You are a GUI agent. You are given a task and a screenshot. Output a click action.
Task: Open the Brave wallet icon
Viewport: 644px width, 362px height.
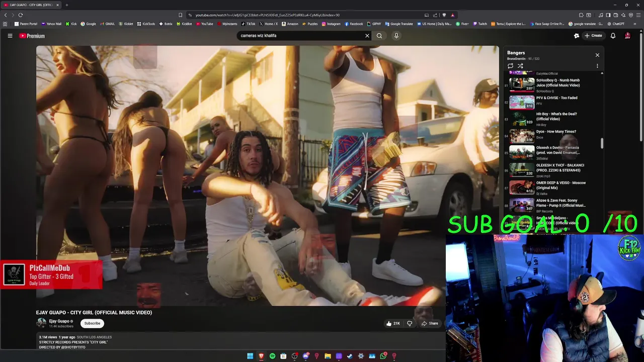pyautogui.click(x=615, y=15)
